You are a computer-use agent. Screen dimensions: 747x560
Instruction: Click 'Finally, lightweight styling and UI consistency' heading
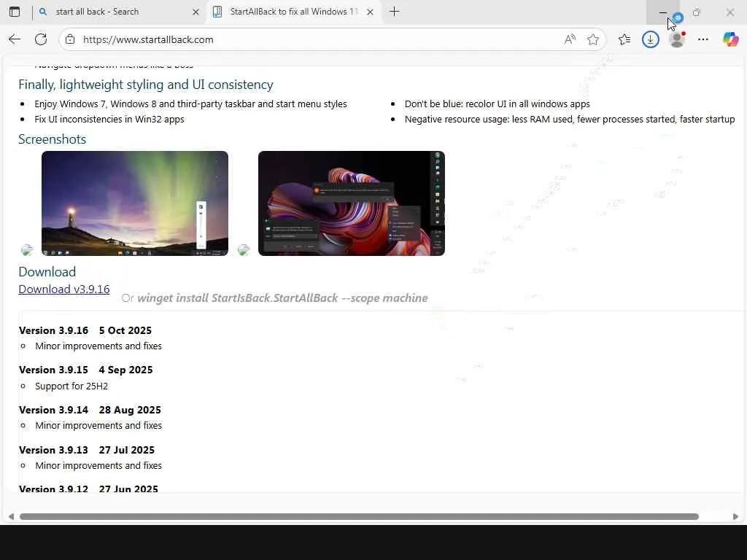pyautogui.click(x=146, y=85)
